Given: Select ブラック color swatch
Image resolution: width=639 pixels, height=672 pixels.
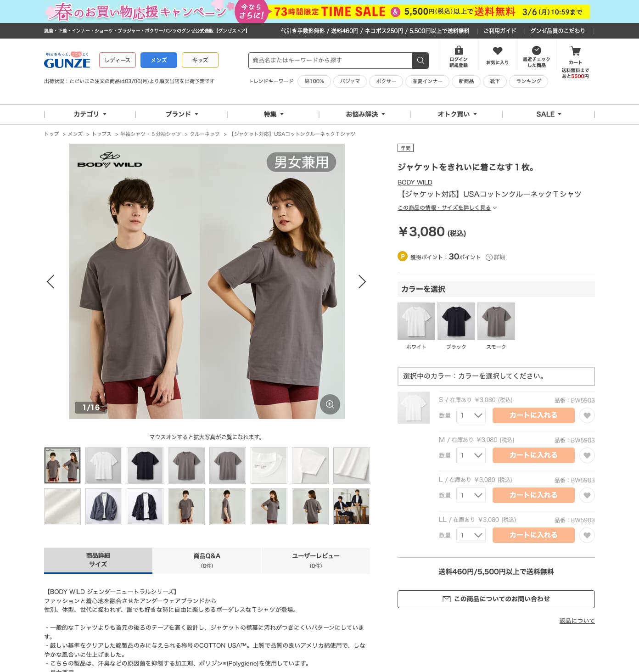Looking at the screenshot, I should tap(456, 321).
